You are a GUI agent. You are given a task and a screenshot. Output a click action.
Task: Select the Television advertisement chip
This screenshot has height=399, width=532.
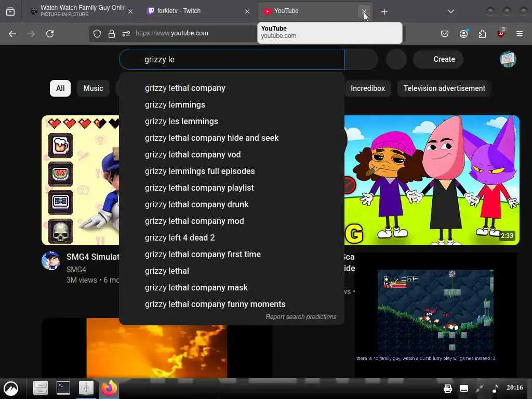[444, 88]
